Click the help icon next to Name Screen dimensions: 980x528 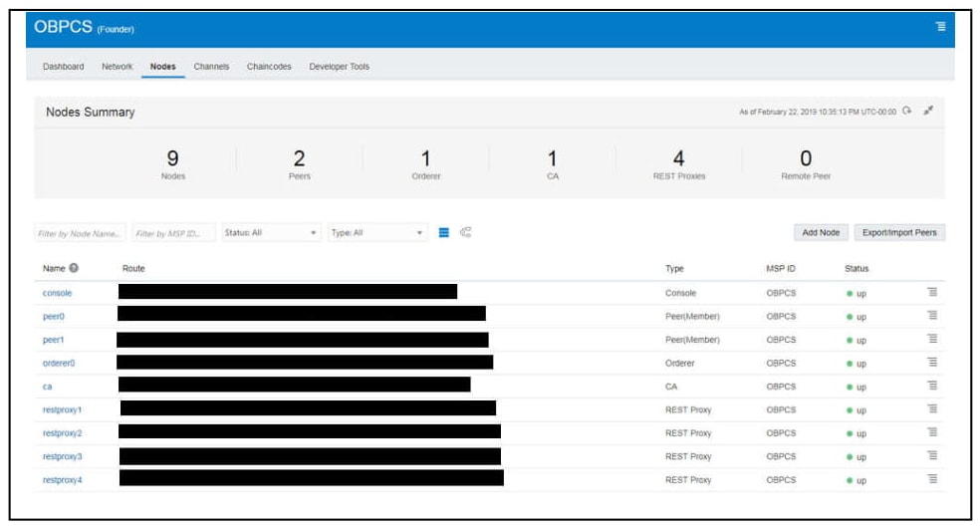(74, 268)
